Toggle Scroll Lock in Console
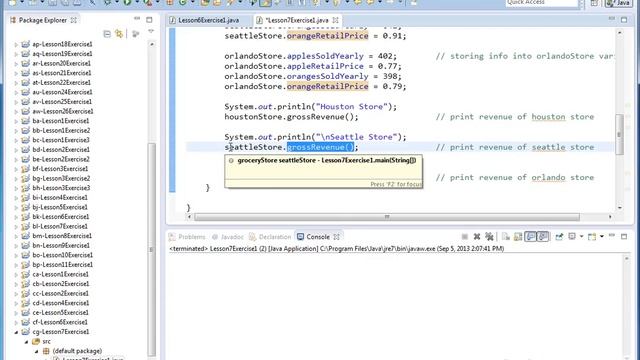 click(518, 237)
